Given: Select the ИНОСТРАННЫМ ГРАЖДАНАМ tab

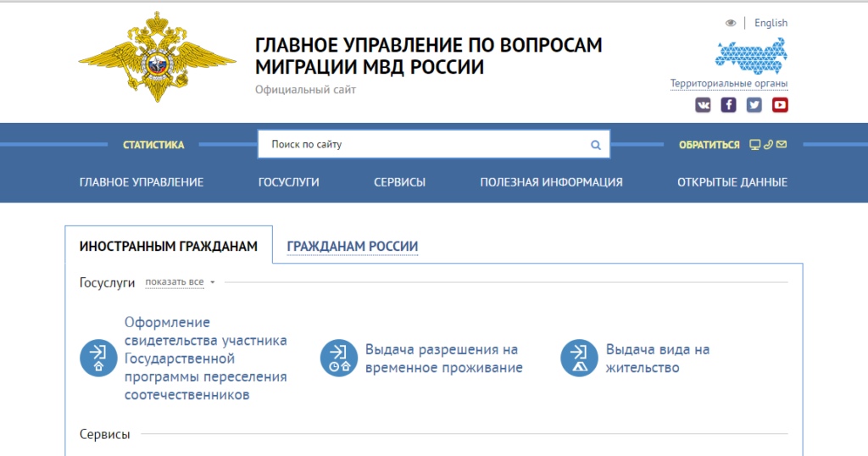Looking at the screenshot, I should click(x=169, y=246).
